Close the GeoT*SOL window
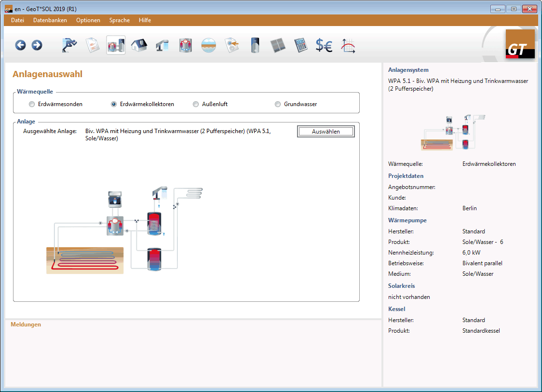 click(x=529, y=9)
